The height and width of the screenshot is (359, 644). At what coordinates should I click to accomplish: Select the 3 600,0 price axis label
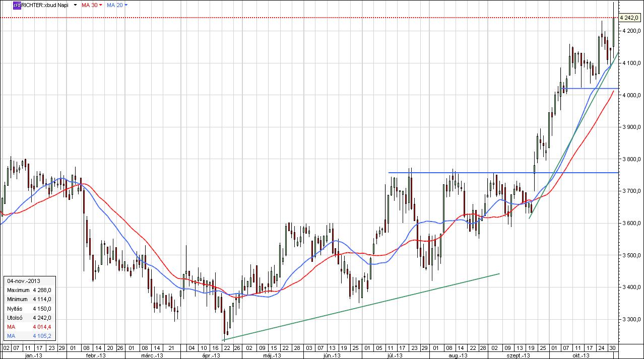click(x=631, y=223)
